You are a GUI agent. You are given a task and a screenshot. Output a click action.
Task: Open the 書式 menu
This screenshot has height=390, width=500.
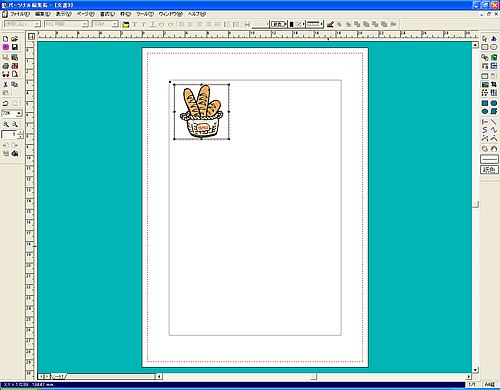pyautogui.click(x=107, y=14)
